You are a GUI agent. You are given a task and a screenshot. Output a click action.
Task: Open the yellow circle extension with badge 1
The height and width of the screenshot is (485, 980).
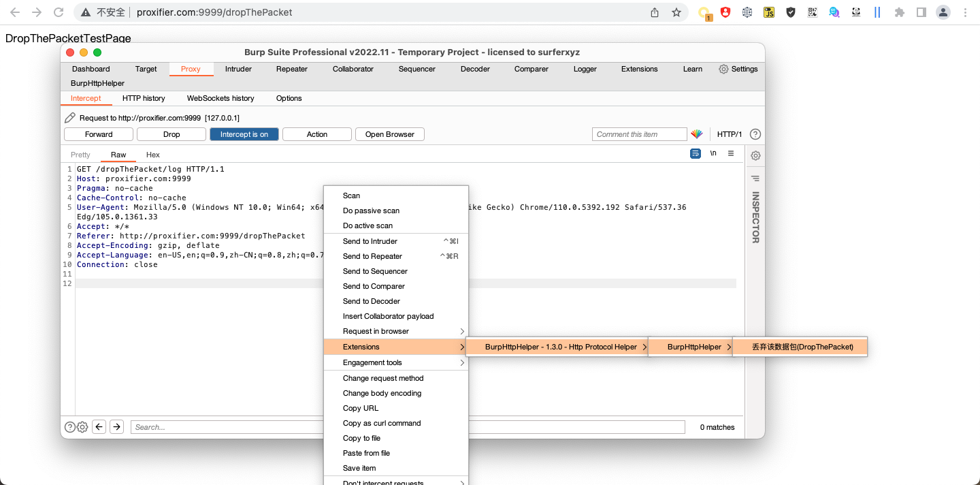click(705, 12)
